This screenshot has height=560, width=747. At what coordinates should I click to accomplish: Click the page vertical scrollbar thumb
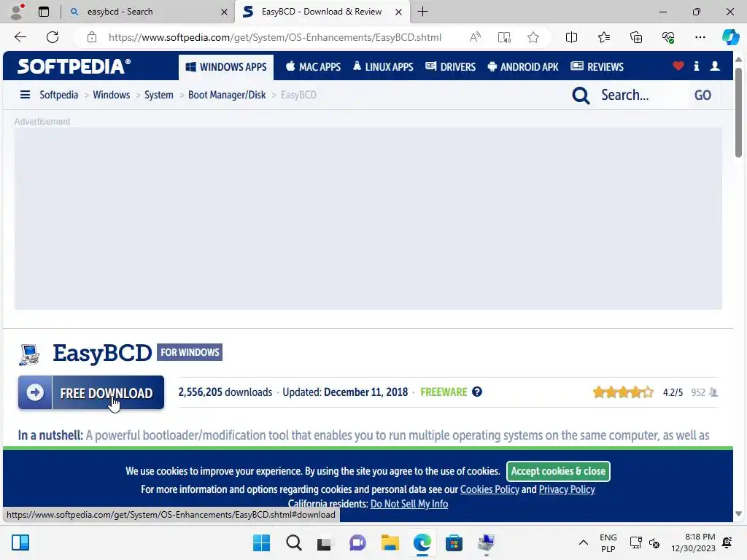tap(738, 112)
